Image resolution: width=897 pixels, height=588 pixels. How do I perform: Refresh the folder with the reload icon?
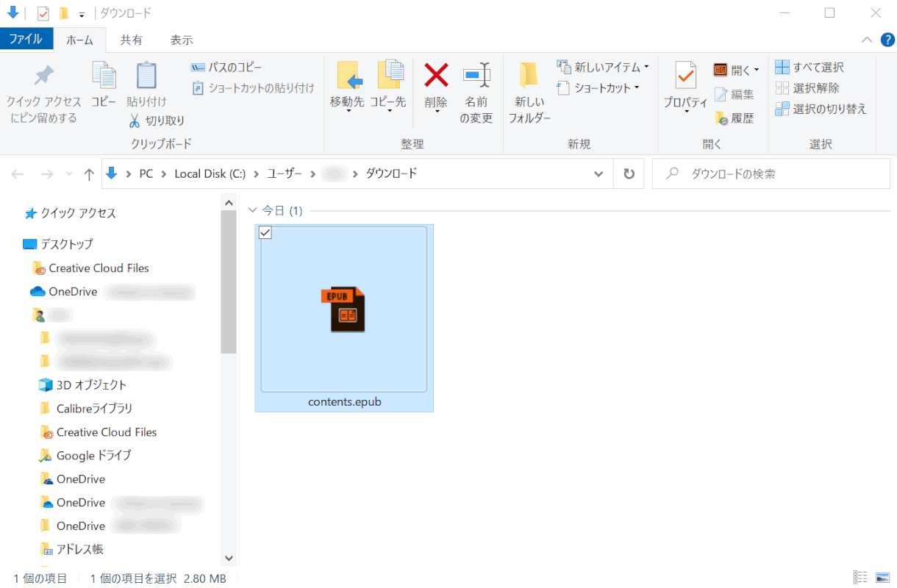[629, 174]
